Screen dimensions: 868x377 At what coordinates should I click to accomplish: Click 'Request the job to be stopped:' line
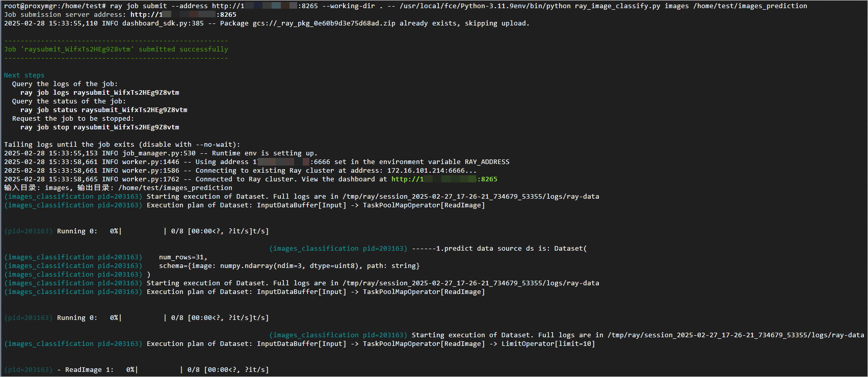(73, 119)
